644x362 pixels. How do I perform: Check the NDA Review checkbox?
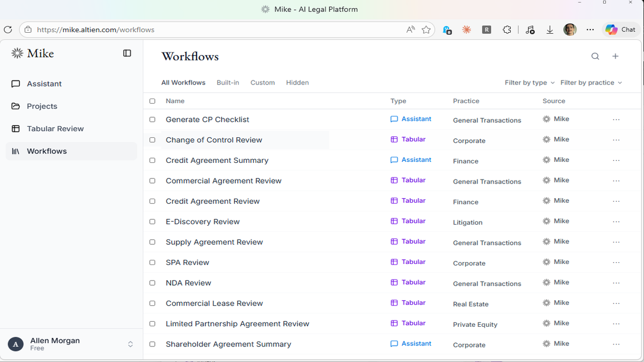point(152,283)
